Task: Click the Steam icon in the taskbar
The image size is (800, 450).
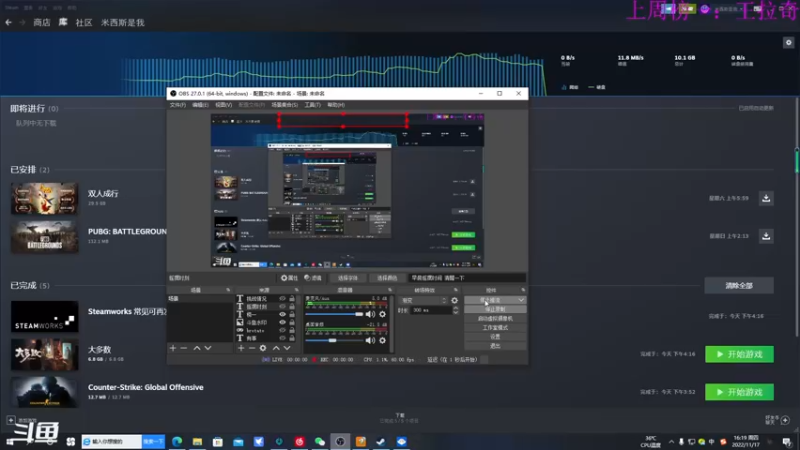Action: click(381, 441)
